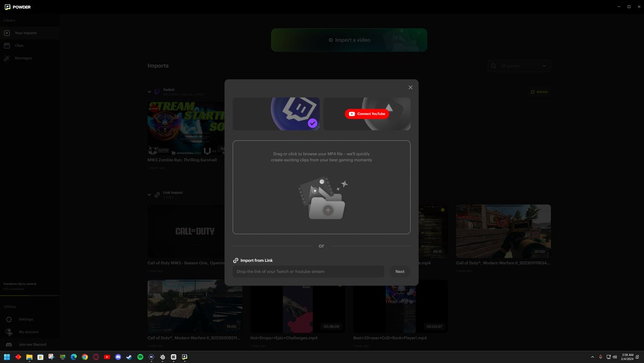Open the 01:00 Modern Warfare II clip thumbnail
644x363 pixels.
[503, 231]
